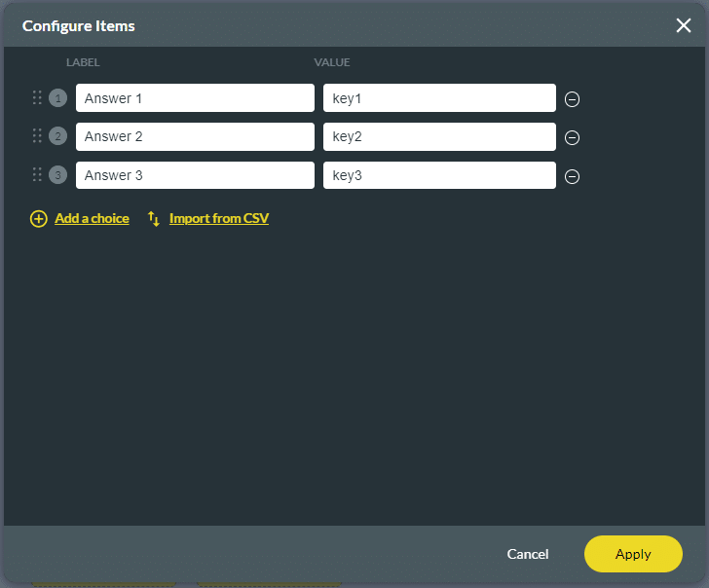This screenshot has width=709, height=588.
Task: Edit the key2 value field
Action: (439, 136)
